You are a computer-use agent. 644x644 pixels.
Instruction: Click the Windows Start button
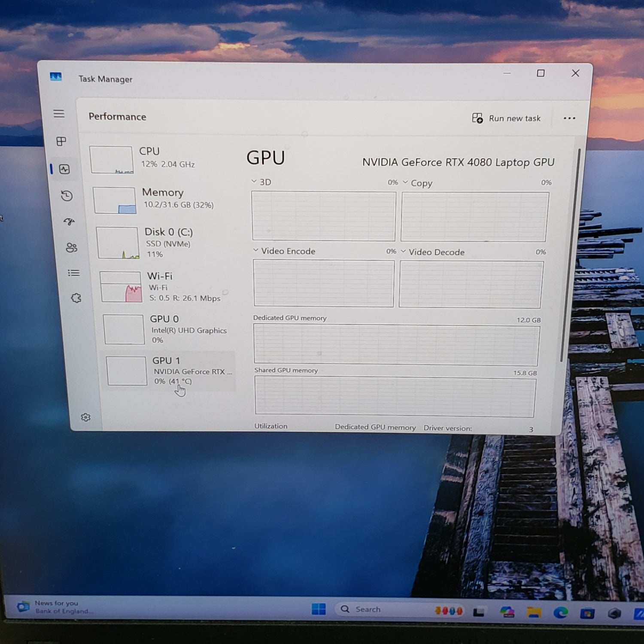319,609
